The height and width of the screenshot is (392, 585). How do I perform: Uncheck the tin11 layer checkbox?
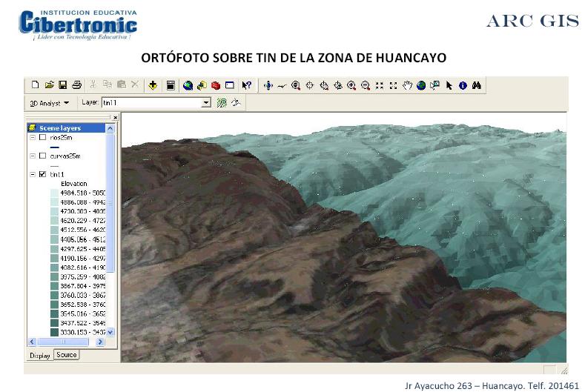[43, 174]
